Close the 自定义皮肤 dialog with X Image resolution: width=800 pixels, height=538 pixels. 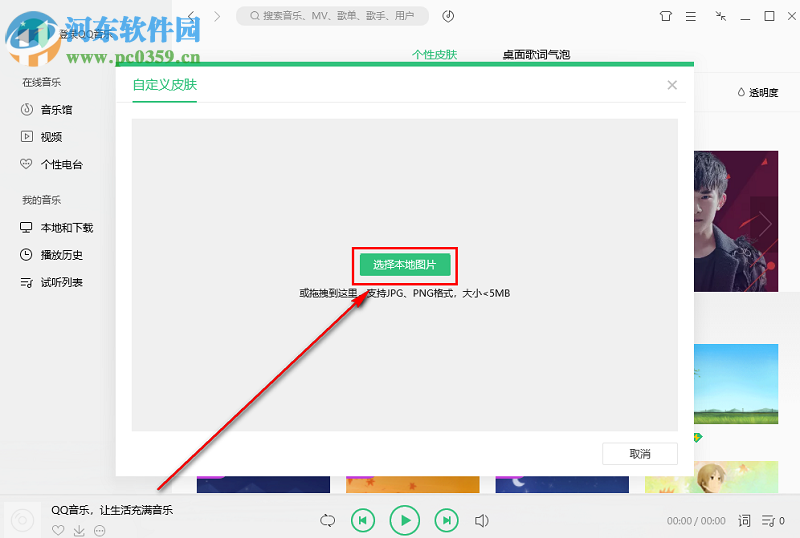(672, 85)
